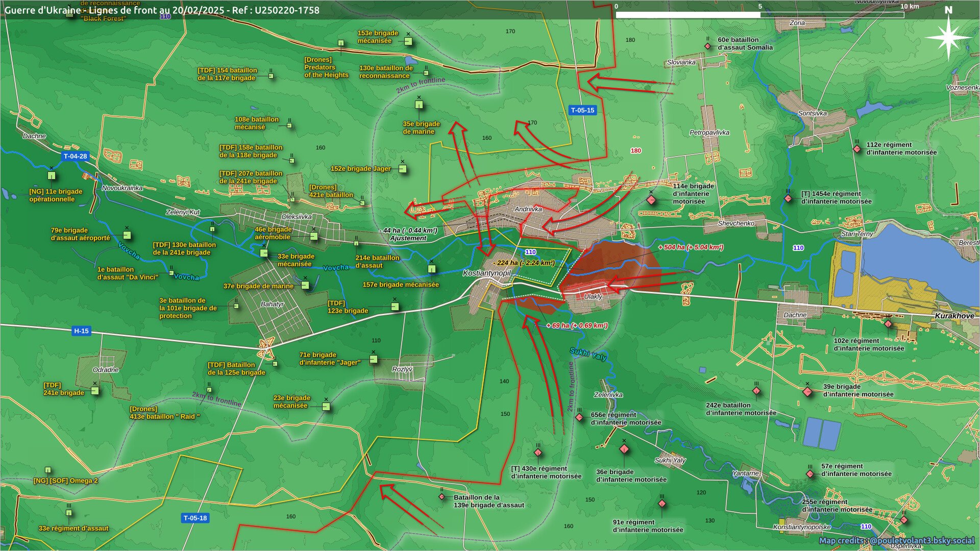Click the Kostiantynopil town label

486,273
